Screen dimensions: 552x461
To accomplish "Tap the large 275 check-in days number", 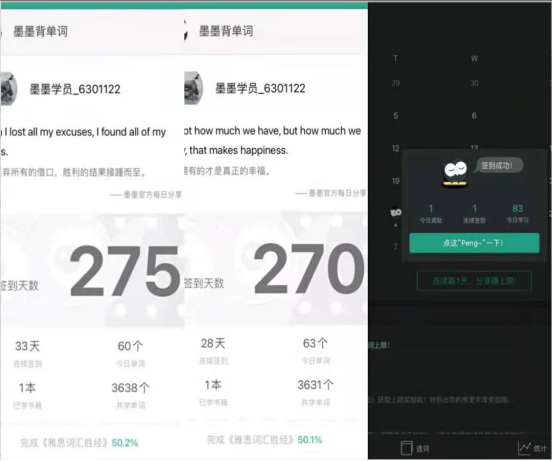I will click(x=125, y=271).
